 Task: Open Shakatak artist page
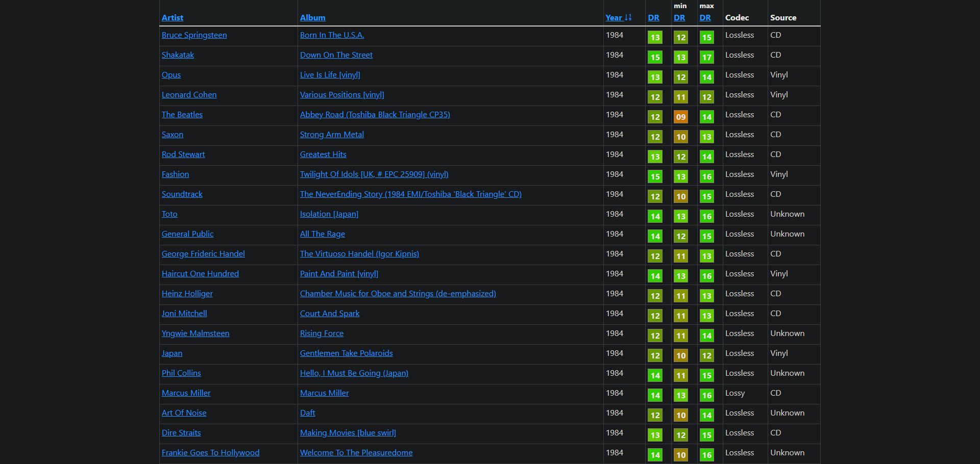pos(178,55)
